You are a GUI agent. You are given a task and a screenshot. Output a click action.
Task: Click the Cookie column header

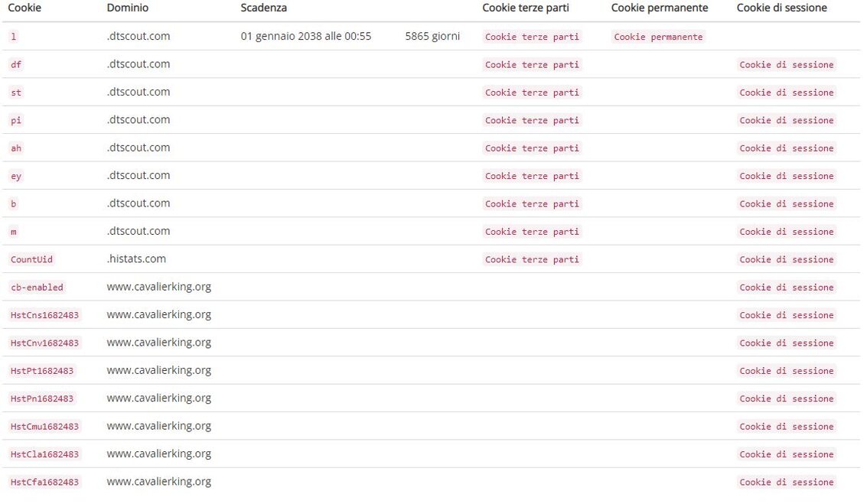point(24,8)
